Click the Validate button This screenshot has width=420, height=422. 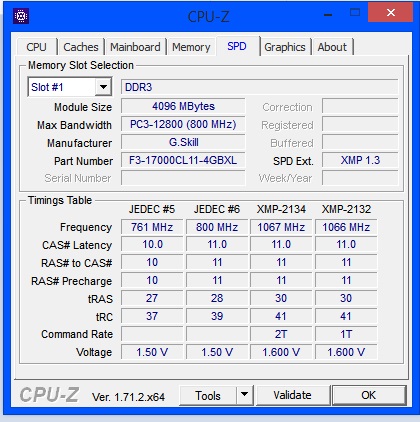(x=293, y=395)
